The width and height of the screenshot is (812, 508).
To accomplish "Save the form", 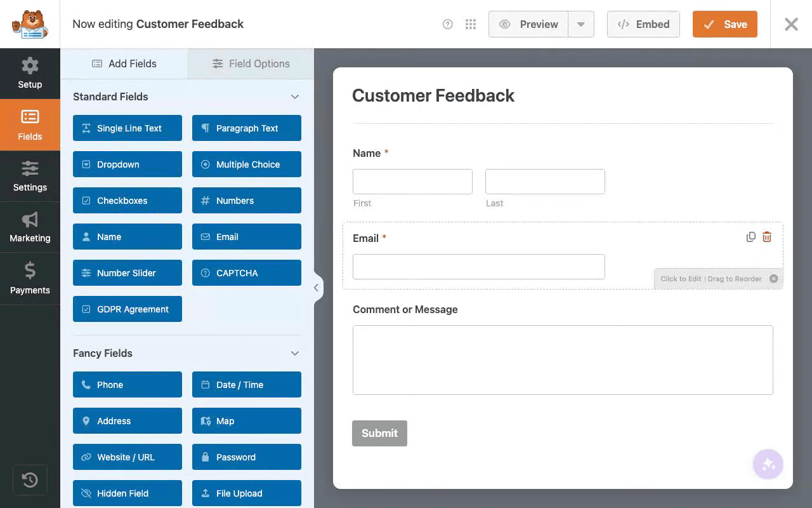I will click(x=724, y=24).
